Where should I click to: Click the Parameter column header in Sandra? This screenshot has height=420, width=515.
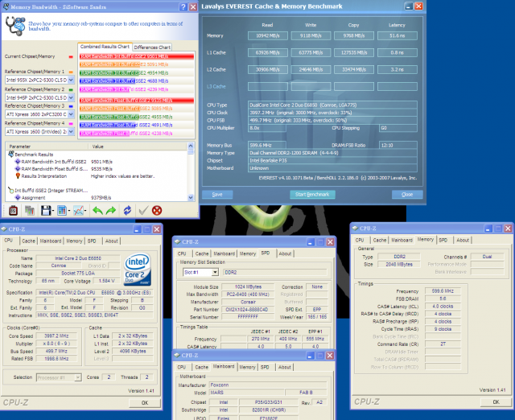point(47,146)
